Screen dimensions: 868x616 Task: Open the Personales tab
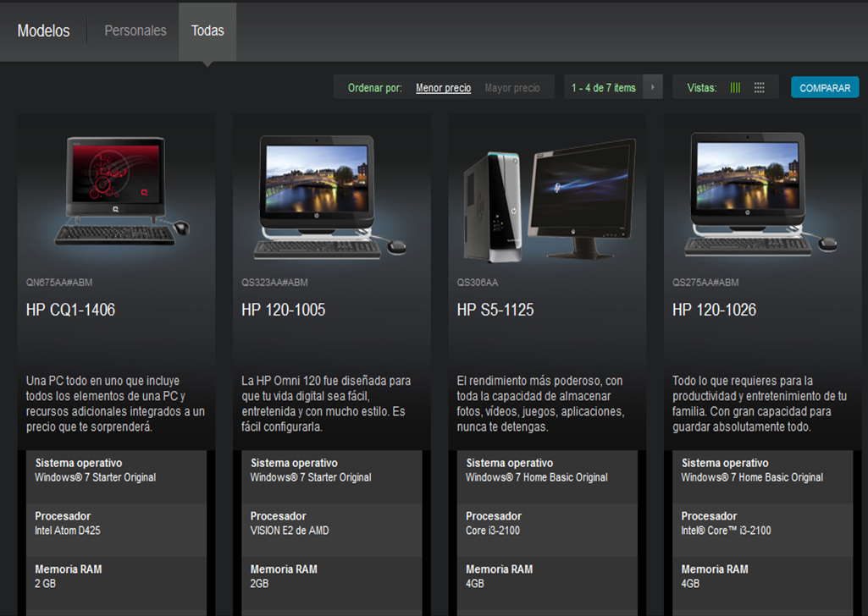coord(135,30)
